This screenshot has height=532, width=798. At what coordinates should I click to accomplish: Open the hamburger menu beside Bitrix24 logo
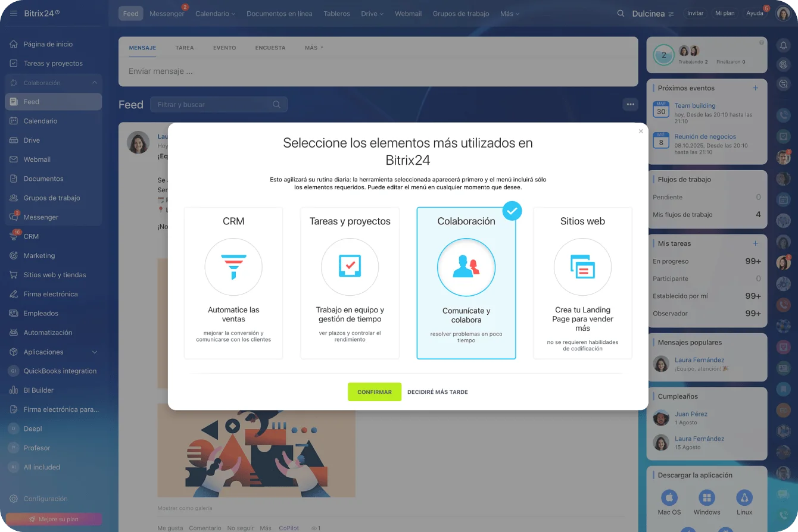(13, 14)
